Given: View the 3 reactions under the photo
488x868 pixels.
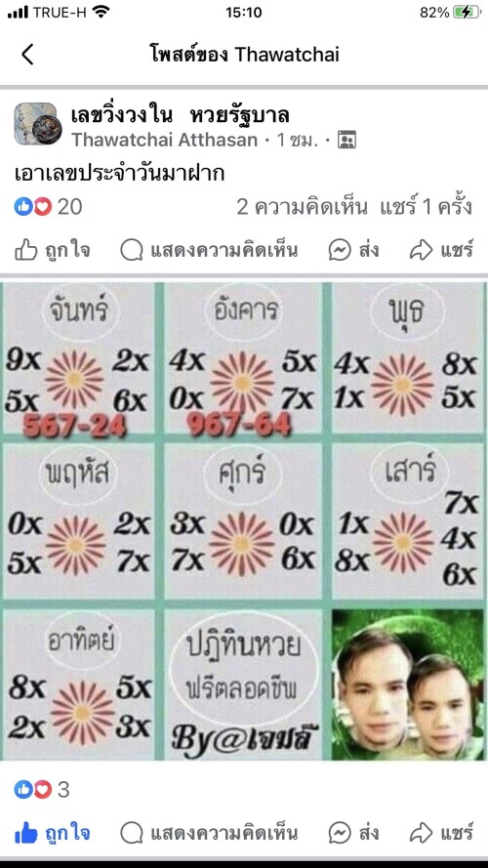Looking at the screenshot, I should pos(42,789).
